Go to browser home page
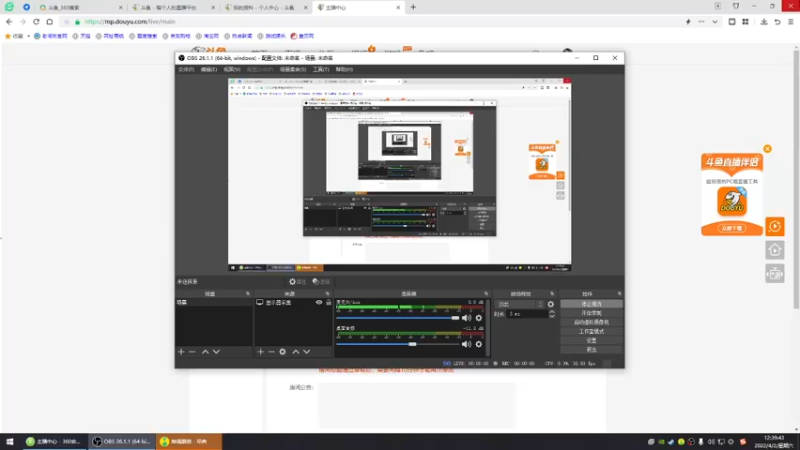800x450 pixels. click(49, 22)
